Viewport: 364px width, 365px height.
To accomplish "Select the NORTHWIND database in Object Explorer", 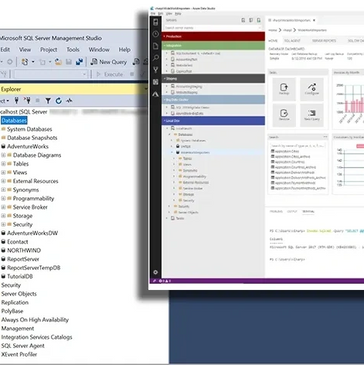I will (x=24, y=250).
